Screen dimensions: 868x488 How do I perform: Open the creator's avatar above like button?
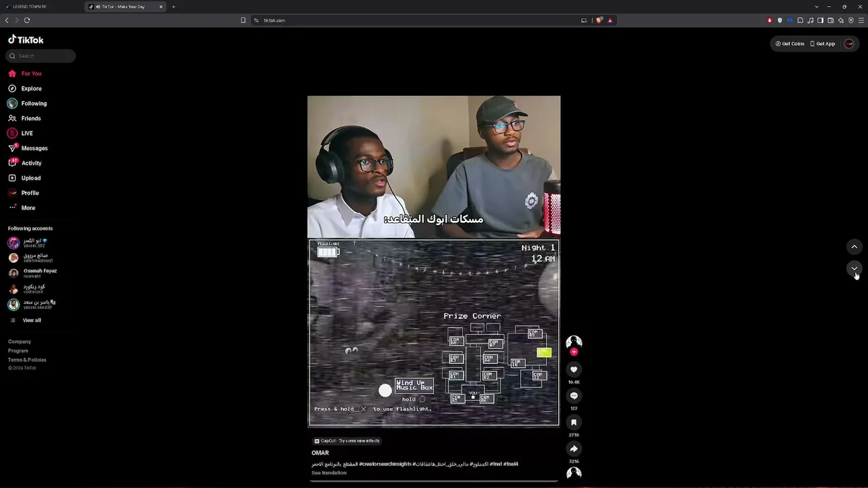574,342
